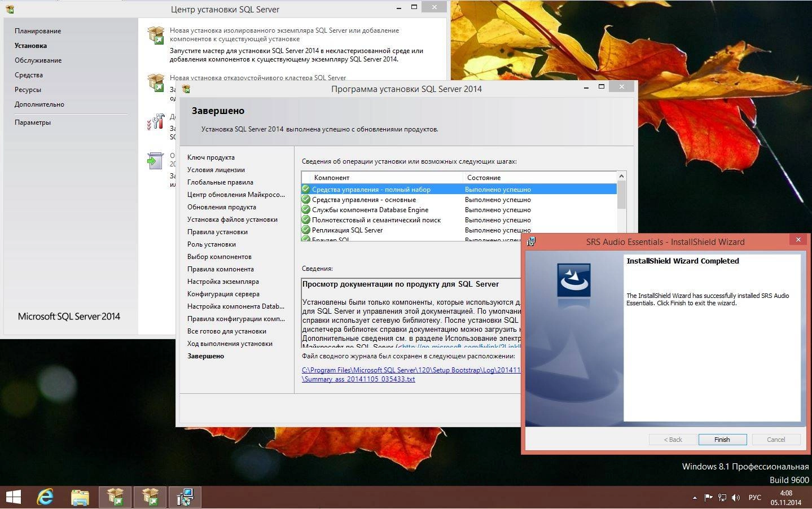The width and height of the screenshot is (812, 509).
Task: Launch Internet Explorer from taskbar
Action: 45,497
